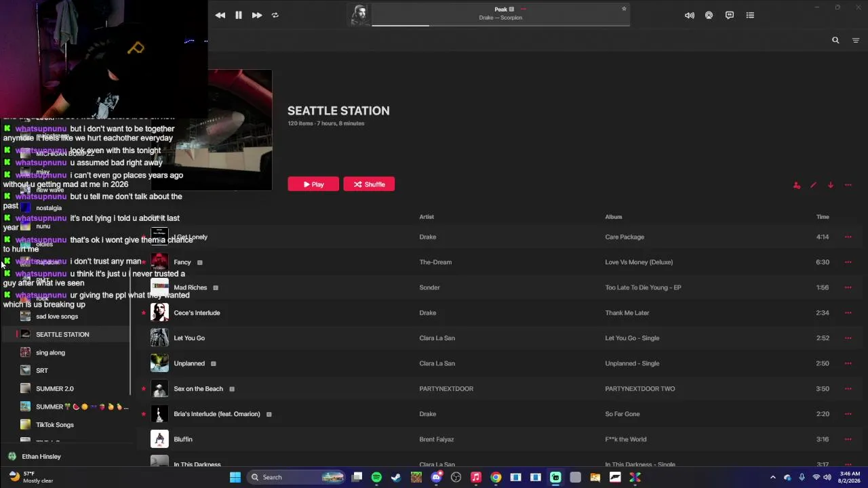Pause the current song
Screen dimensions: 868x488
coord(239,15)
